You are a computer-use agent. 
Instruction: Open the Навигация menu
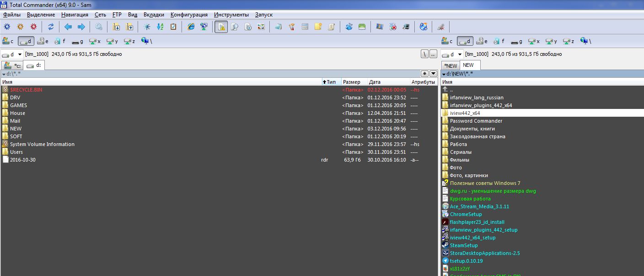tap(75, 15)
